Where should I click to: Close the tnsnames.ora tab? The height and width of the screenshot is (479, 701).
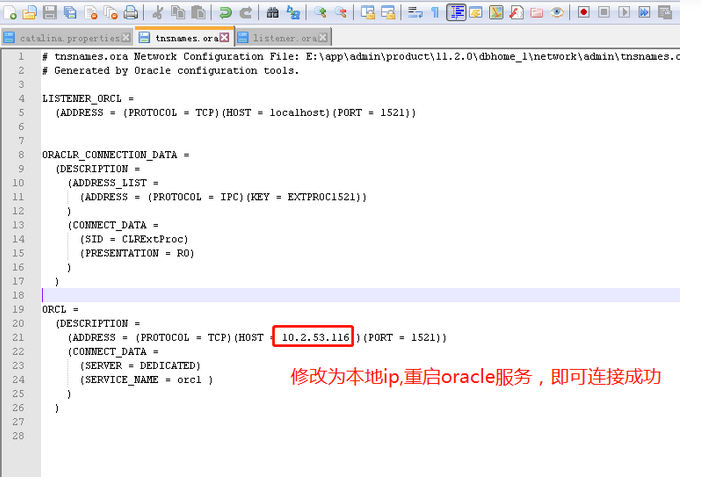[224, 38]
